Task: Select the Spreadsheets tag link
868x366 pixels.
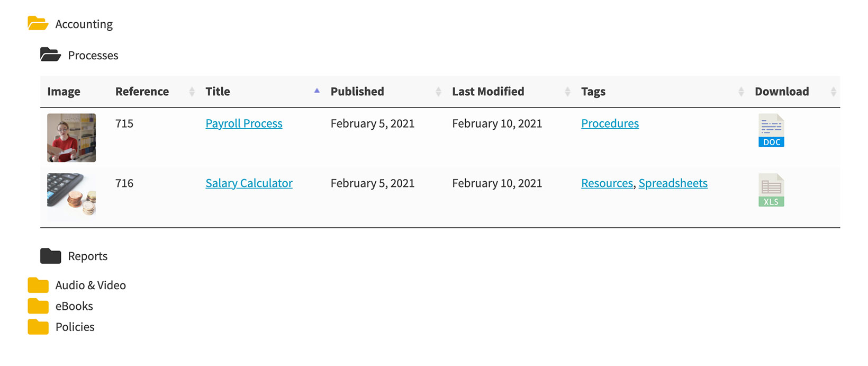Action: pyautogui.click(x=673, y=183)
